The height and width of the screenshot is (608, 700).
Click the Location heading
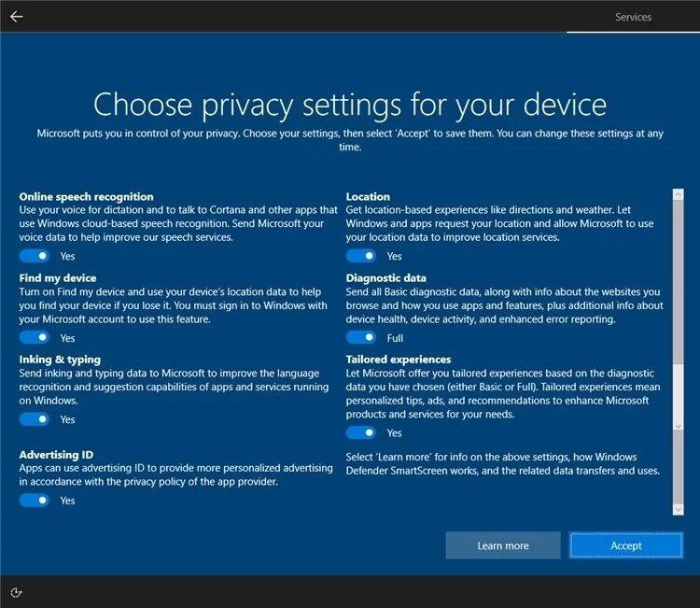coord(368,196)
